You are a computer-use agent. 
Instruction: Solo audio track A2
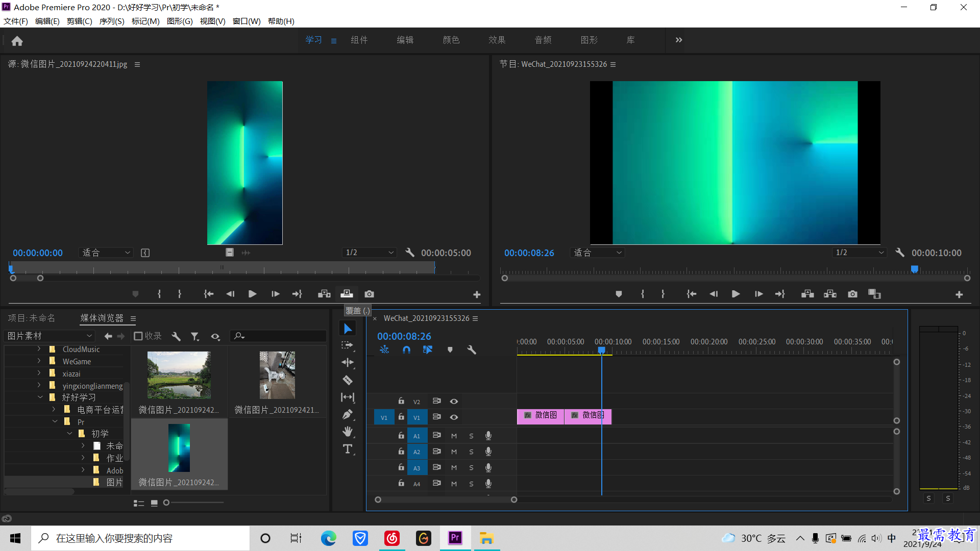click(x=471, y=452)
